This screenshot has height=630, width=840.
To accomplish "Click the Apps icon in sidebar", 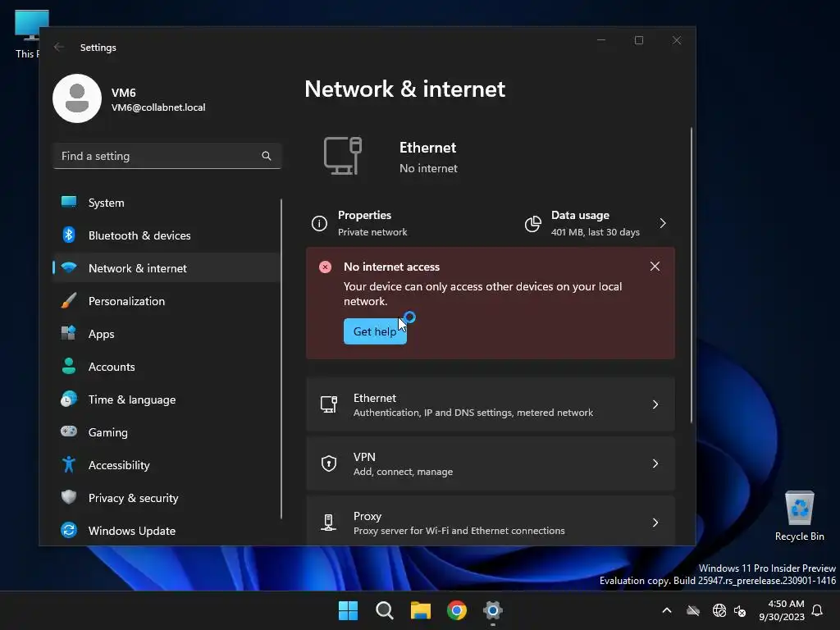I will click(x=69, y=333).
